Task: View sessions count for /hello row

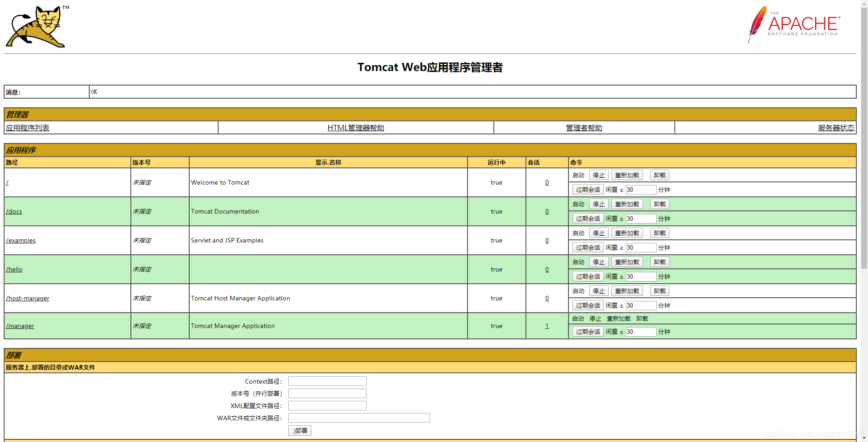Action: pos(547,269)
